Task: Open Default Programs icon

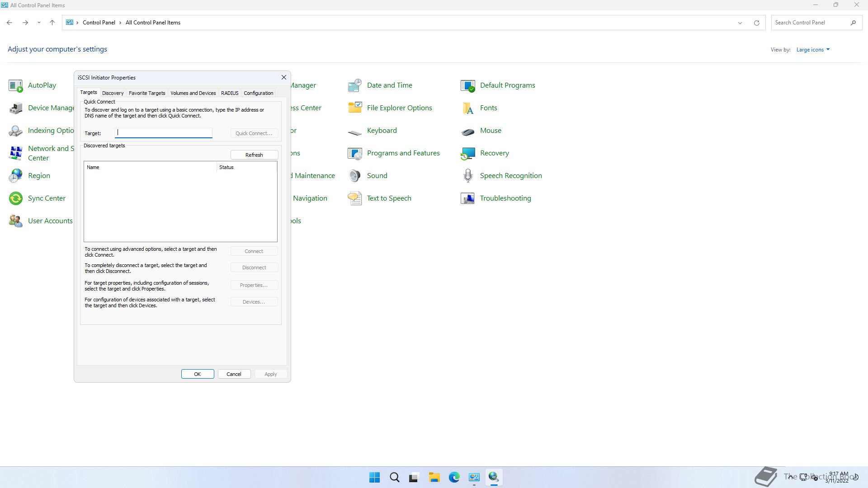Action: point(468,85)
